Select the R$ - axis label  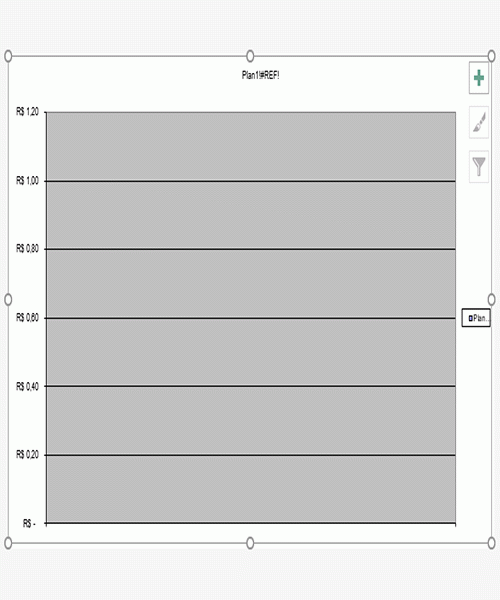[x=29, y=523]
